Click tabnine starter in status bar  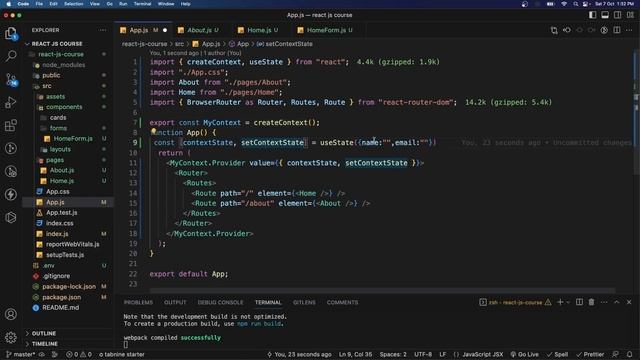coord(122,354)
